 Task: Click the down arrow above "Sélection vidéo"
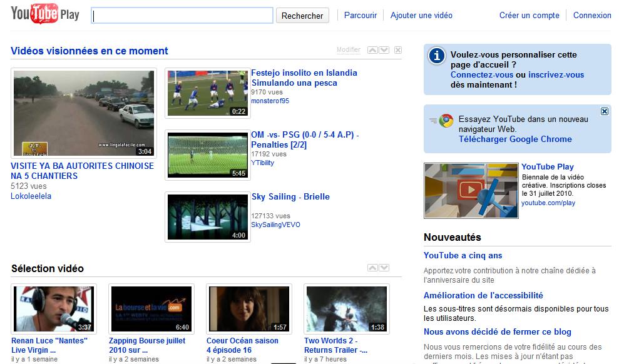384,268
